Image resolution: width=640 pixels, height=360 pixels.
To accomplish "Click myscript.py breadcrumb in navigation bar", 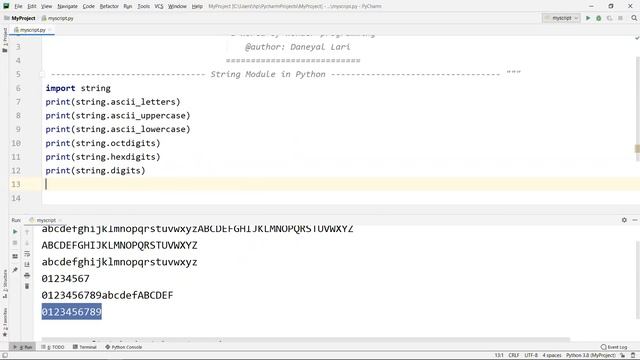I will (58, 18).
